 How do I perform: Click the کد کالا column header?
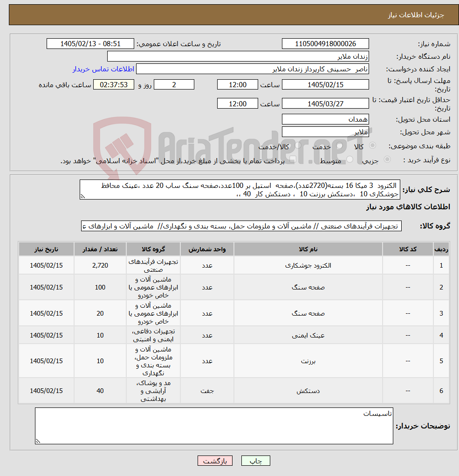point(408,249)
